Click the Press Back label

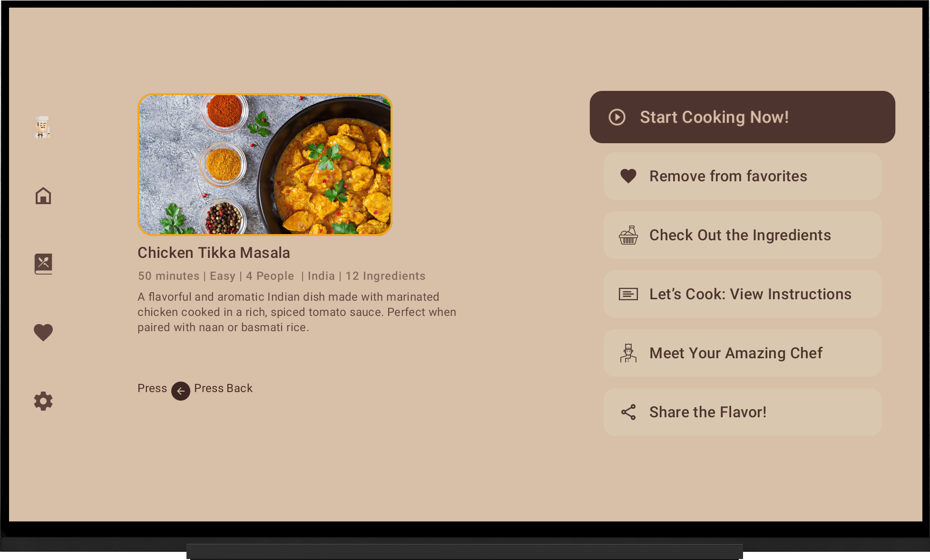[223, 388]
